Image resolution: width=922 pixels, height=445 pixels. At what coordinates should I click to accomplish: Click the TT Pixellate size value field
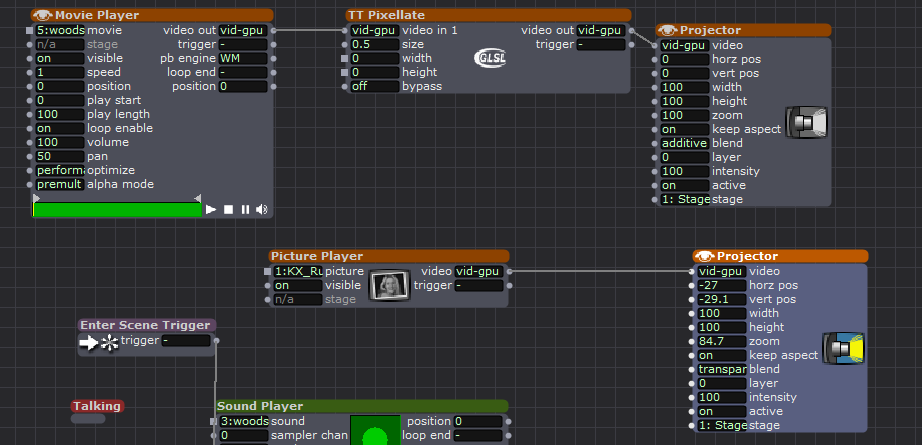pos(374,44)
